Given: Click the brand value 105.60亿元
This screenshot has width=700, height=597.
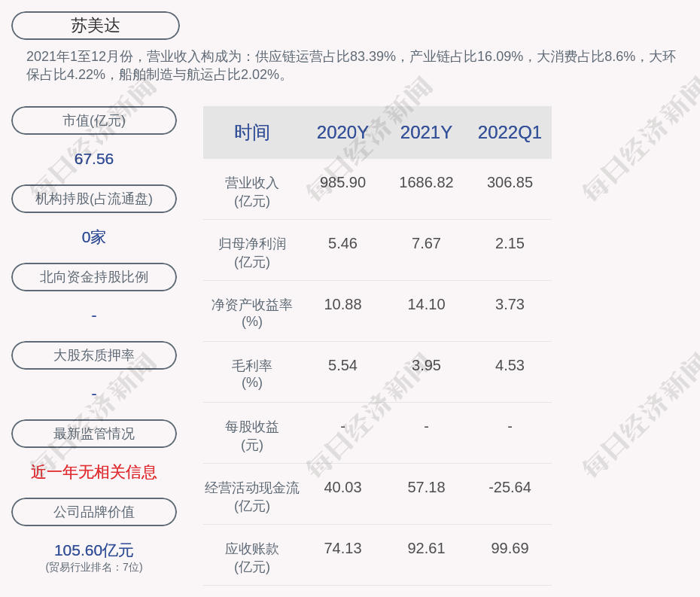Looking at the screenshot, I should [x=94, y=550].
